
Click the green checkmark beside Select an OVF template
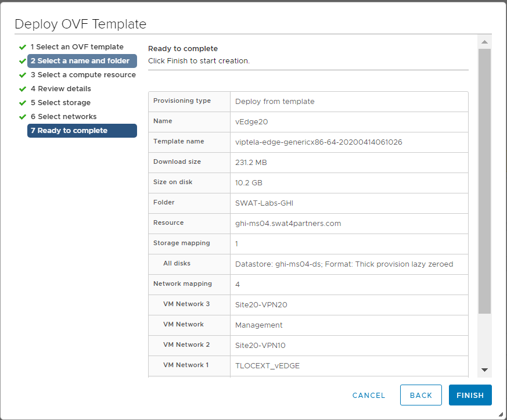click(23, 47)
